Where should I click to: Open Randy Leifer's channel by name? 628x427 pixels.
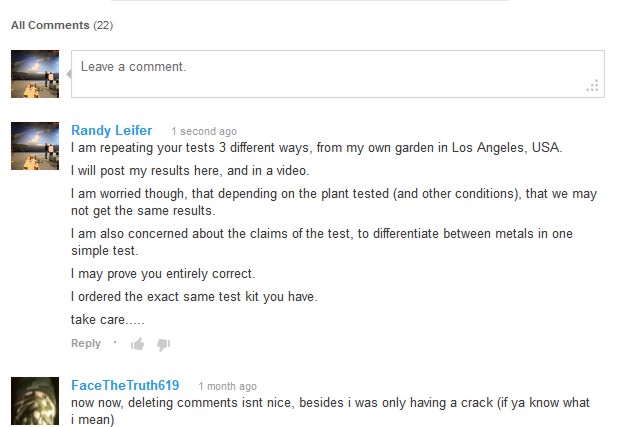click(112, 131)
